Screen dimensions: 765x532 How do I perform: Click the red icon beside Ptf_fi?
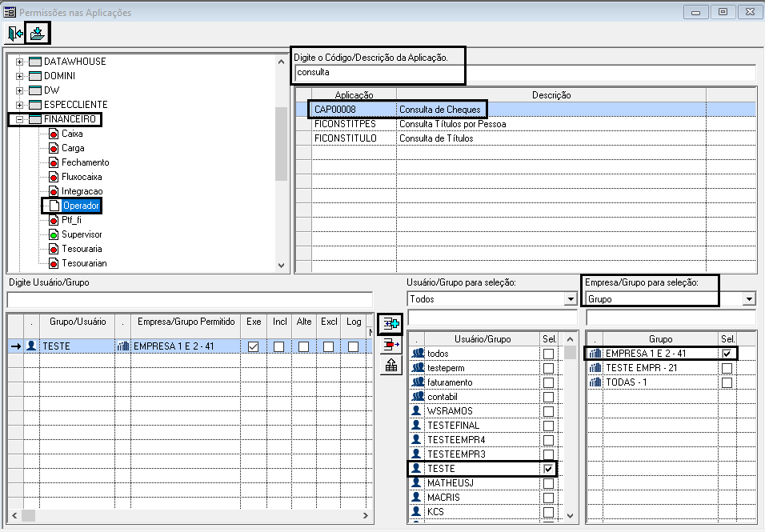[x=54, y=221]
